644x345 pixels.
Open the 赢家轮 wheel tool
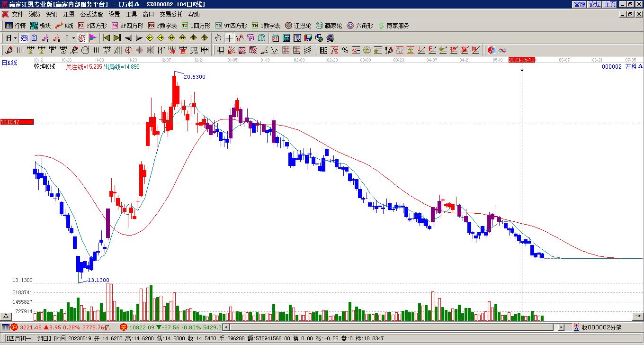[329, 26]
